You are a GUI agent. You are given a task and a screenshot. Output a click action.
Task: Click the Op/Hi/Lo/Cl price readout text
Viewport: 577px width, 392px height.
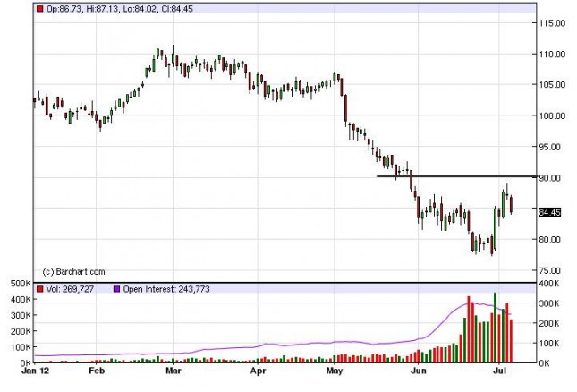[x=120, y=9]
